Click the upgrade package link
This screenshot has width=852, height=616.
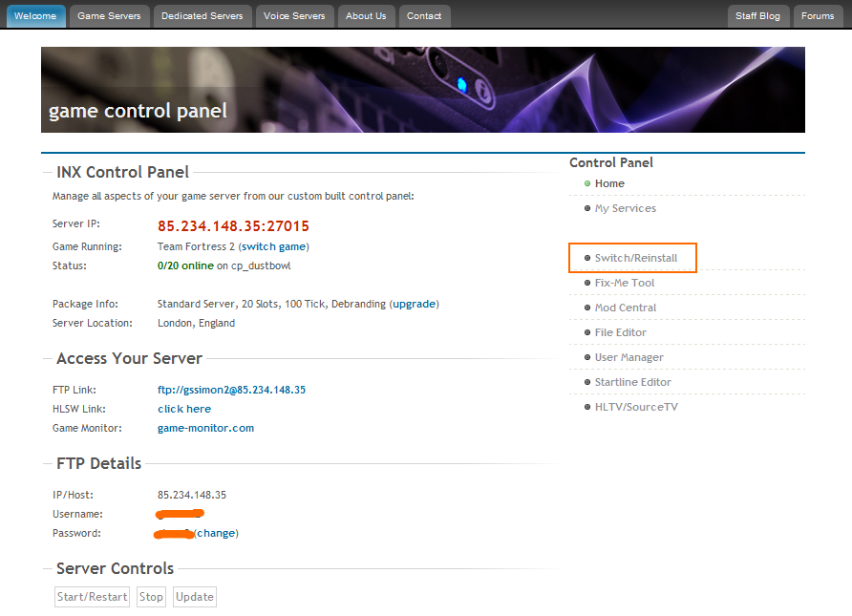[x=414, y=305]
